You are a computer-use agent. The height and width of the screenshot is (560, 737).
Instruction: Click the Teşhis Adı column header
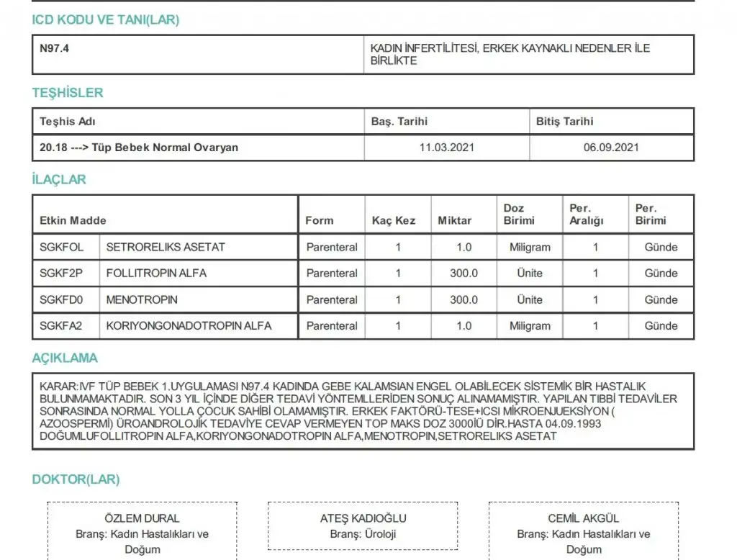coord(68,122)
